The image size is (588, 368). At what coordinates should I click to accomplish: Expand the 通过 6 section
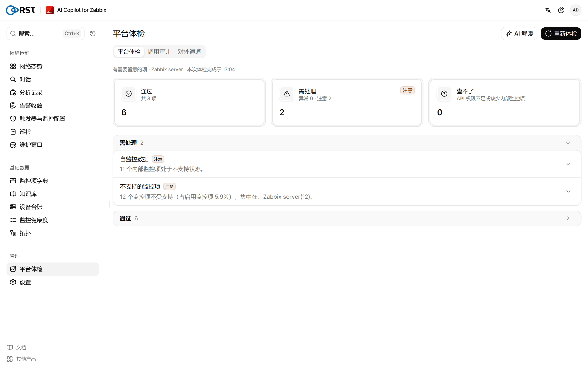(347, 218)
